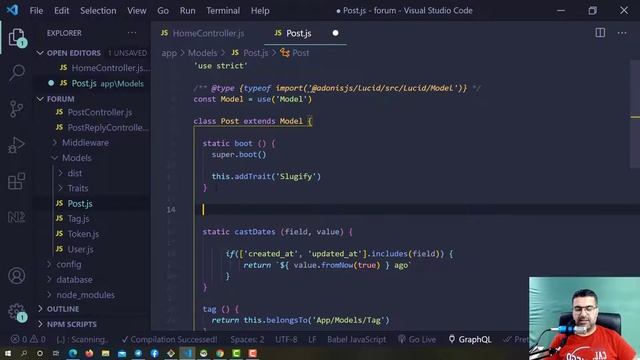Image resolution: width=640 pixels, height=360 pixels.
Task: Expand the config folder
Action: click(69, 264)
